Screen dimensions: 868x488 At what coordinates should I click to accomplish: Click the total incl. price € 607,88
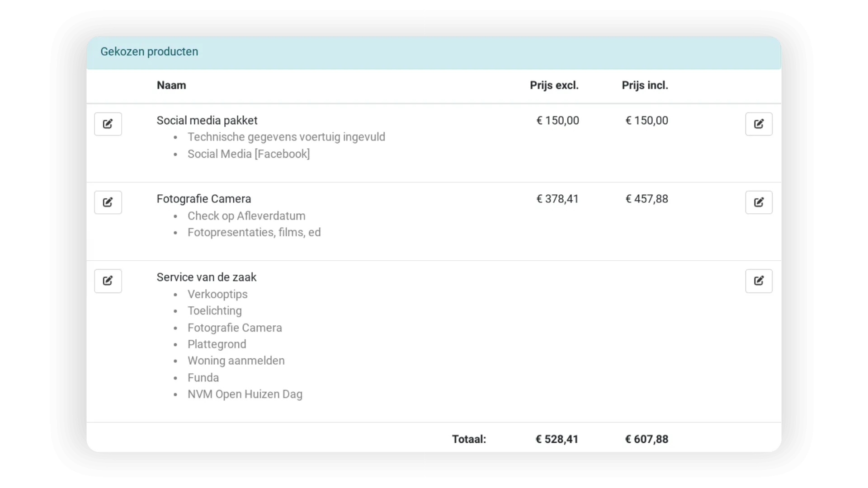point(646,439)
